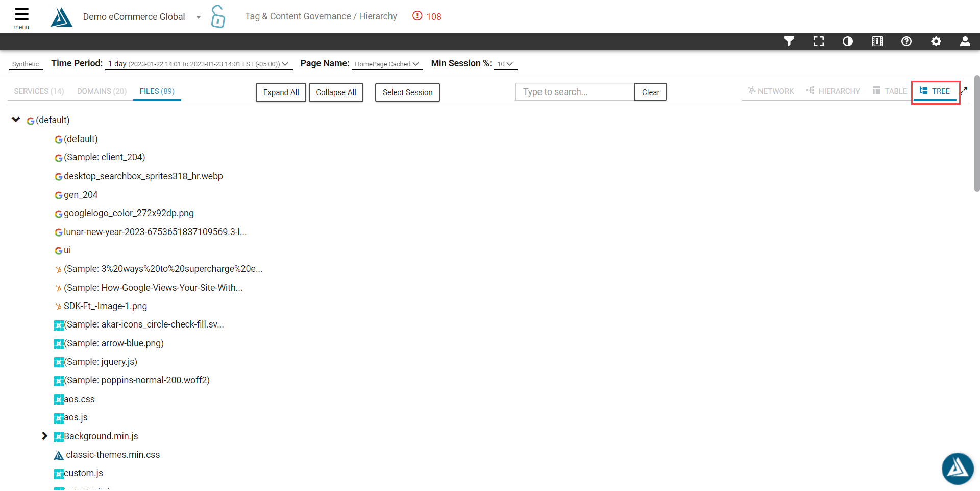980x491 pixels.
Task: Click the Demo eCommerce Global account name
Action: (x=134, y=17)
